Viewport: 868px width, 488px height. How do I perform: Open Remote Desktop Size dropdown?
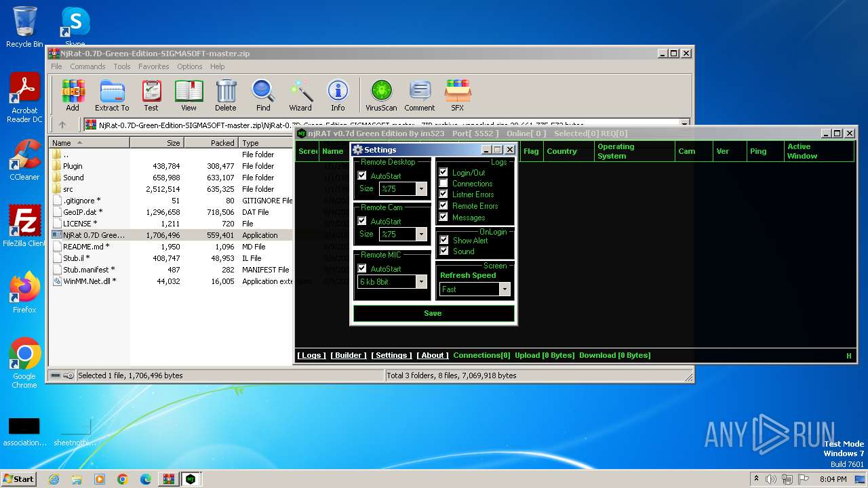point(421,189)
